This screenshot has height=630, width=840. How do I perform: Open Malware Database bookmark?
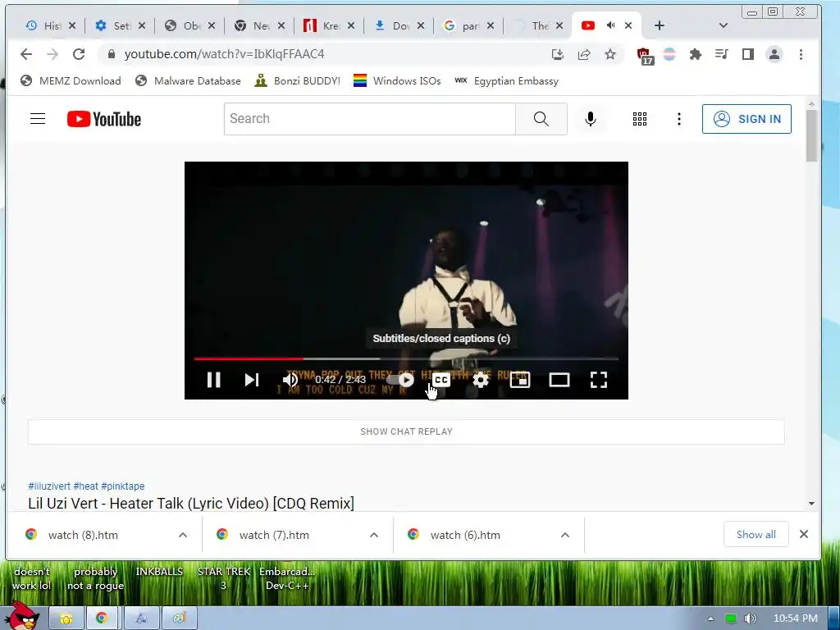tap(188, 81)
